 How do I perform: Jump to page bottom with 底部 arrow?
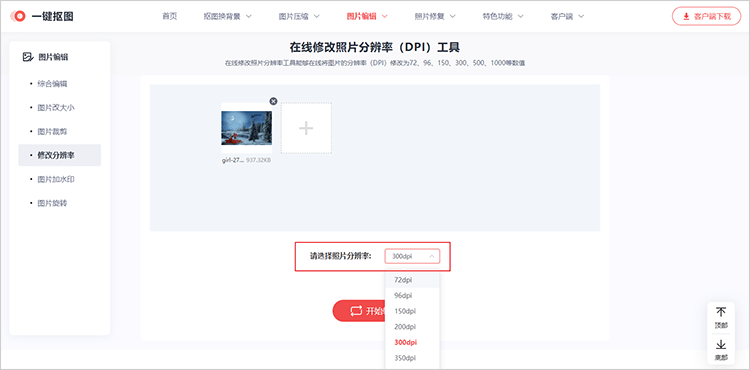point(721,350)
